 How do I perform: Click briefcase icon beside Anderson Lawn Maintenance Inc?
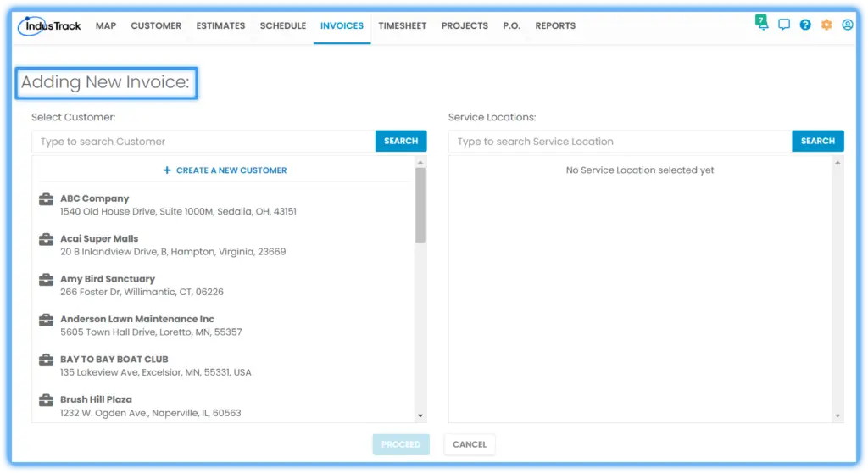coord(47,320)
